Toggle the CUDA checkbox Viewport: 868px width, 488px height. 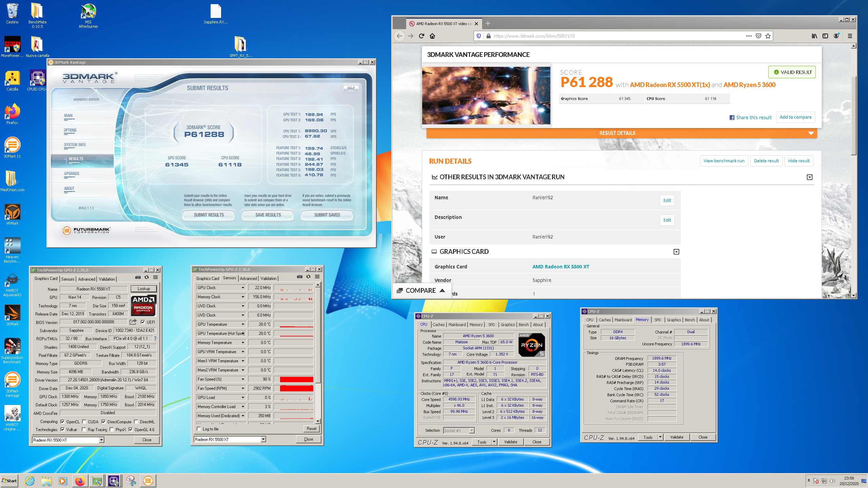pos(84,422)
